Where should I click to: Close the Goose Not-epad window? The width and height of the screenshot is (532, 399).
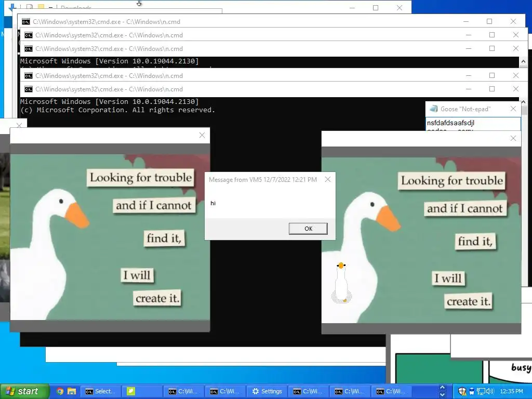(513, 109)
